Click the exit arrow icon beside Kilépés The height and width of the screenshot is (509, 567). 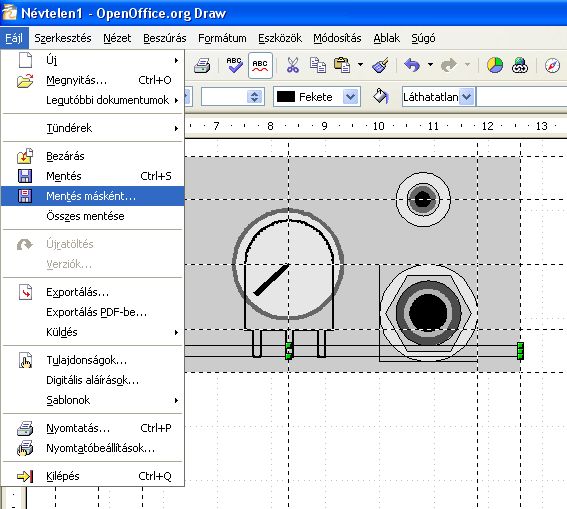coord(25,476)
